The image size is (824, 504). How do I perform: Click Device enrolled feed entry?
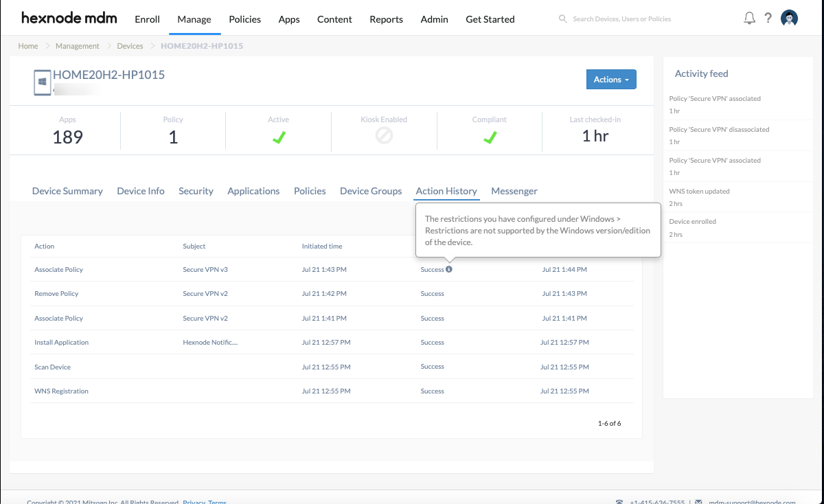tap(693, 222)
